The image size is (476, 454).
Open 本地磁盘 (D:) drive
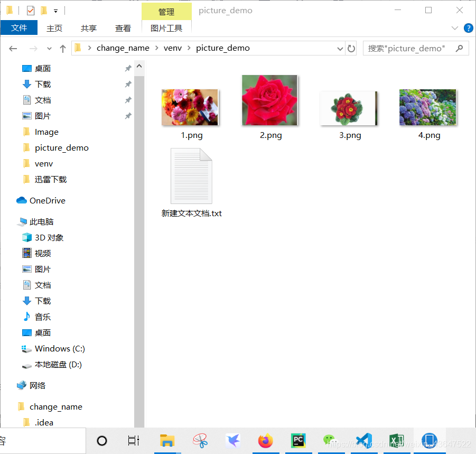tap(58, 365)
